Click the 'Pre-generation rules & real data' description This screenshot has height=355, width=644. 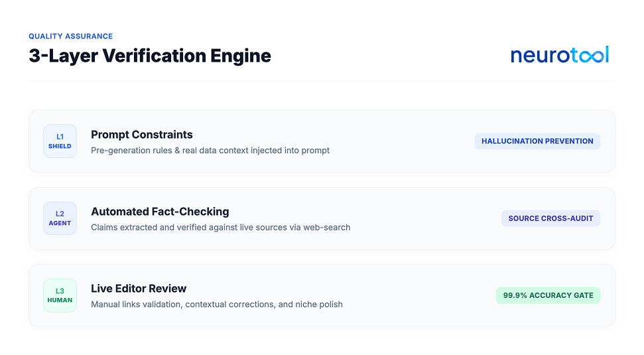coord(210,151)
